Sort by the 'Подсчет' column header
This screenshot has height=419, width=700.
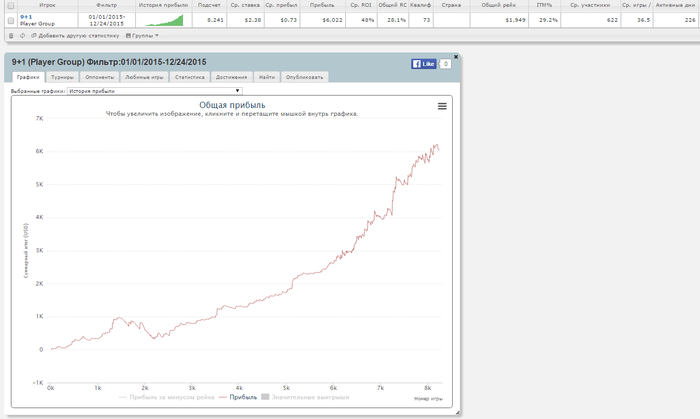click(209, 5)
